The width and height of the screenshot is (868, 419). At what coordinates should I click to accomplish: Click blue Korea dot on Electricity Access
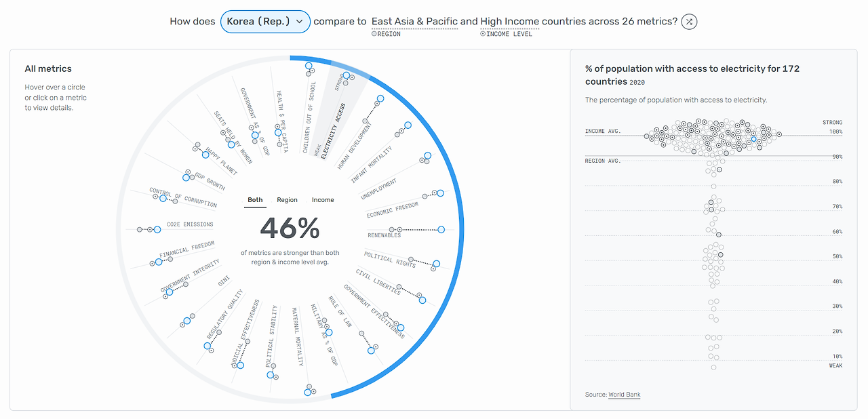click(347, 76)
